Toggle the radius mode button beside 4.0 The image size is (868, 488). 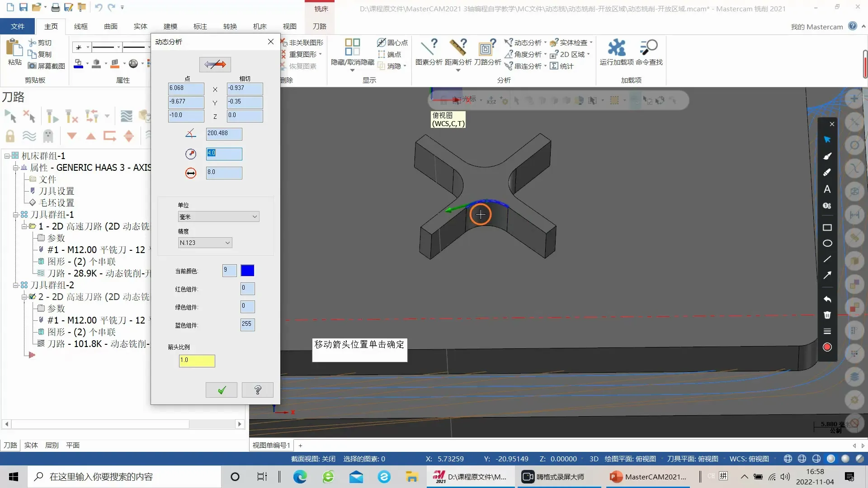[x=191, y=154]
